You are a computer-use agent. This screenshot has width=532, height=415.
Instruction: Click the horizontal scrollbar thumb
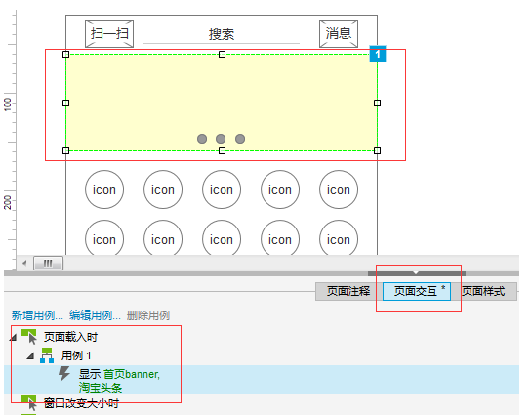(x=48, y=263)
